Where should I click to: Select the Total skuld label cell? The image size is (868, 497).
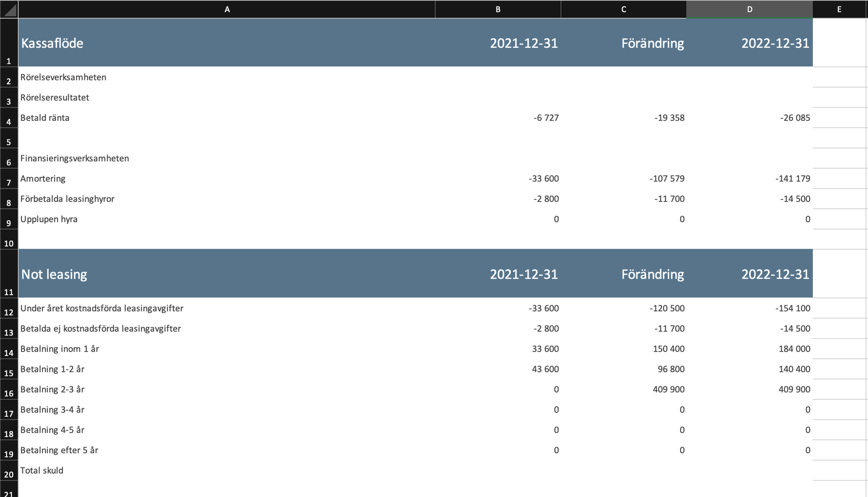click(42, 471)
